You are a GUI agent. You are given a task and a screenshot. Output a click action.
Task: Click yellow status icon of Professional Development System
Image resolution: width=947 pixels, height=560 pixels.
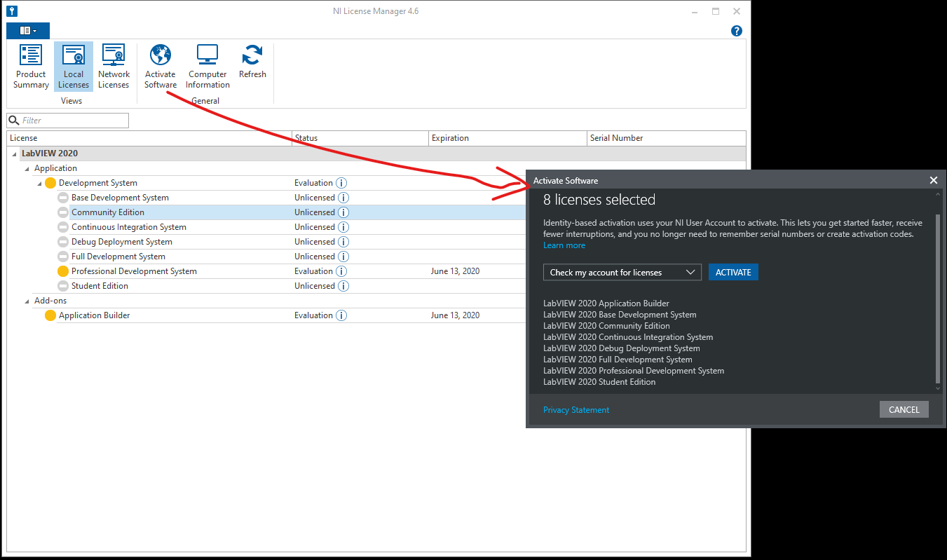(x=63, y=271)
